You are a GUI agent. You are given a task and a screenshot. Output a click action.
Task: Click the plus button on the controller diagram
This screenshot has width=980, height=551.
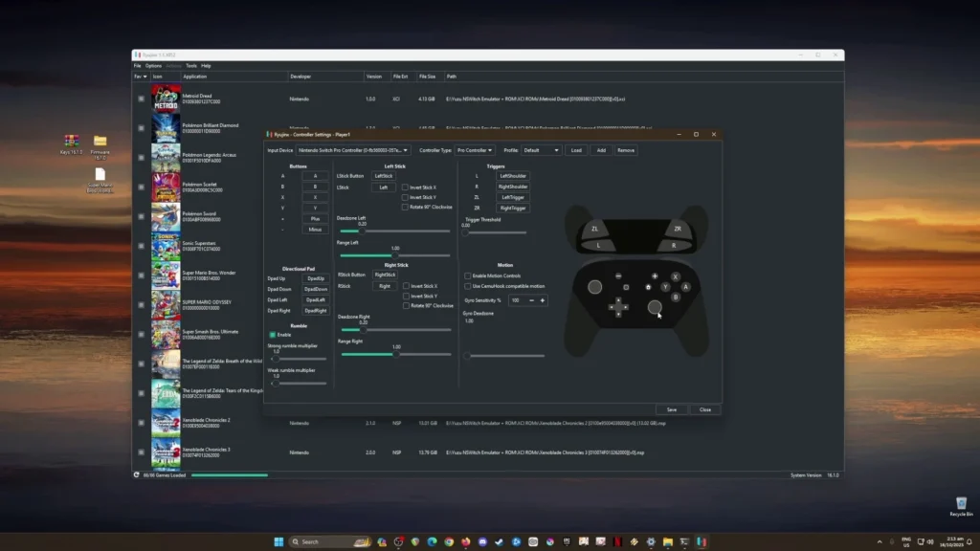655,275
